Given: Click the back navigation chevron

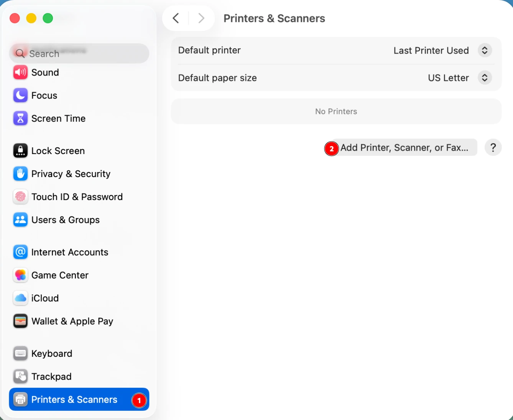Looking at the screenshot, I should click(x=176, y=18).
